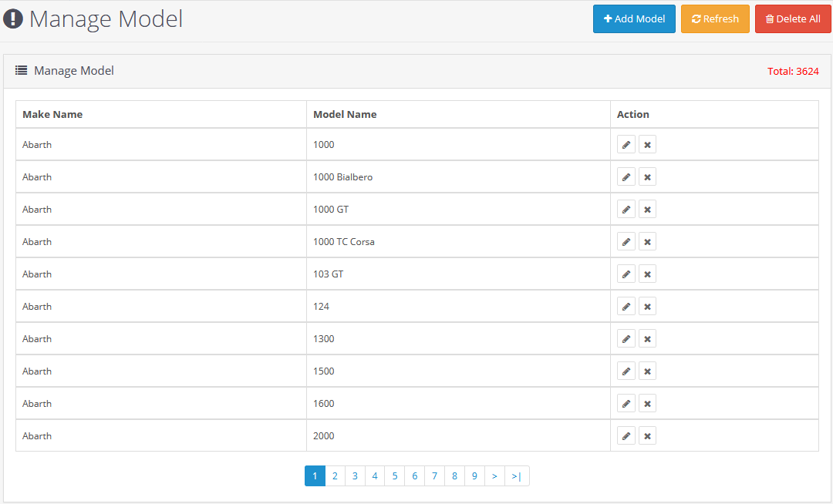
Task: Refresh the model list
Action: pos(715,19)
